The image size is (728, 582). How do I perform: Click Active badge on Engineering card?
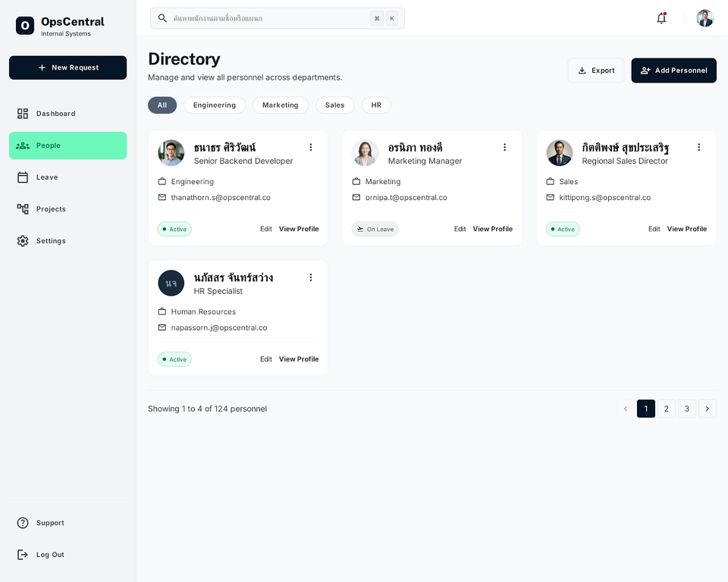click(174, 230)
